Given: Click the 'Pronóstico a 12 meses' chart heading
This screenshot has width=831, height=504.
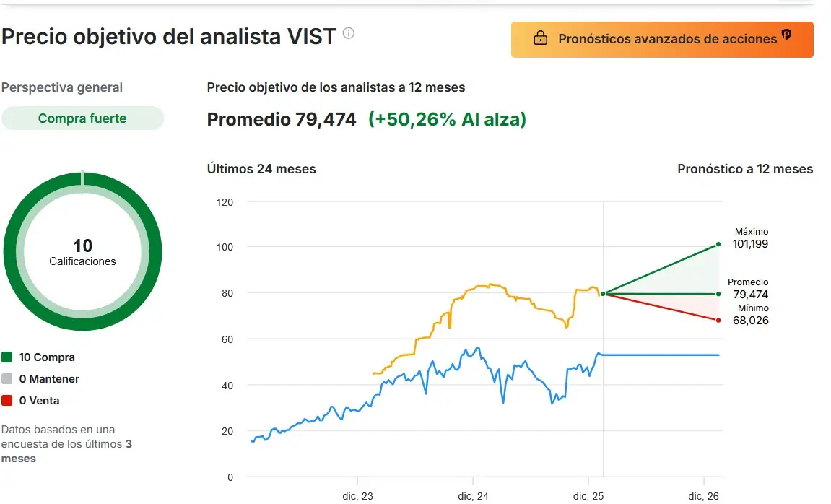Looking at the screenshot, I should pos(745,169).
